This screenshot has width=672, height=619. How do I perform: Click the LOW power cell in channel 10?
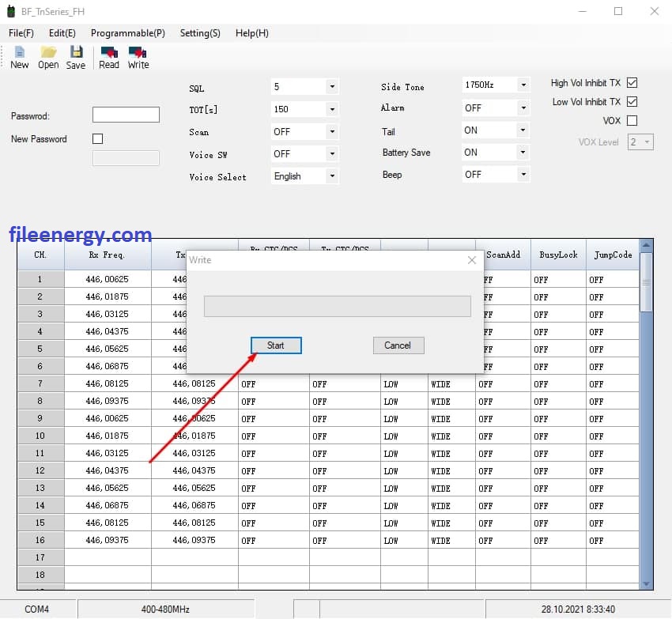point(404,436)
